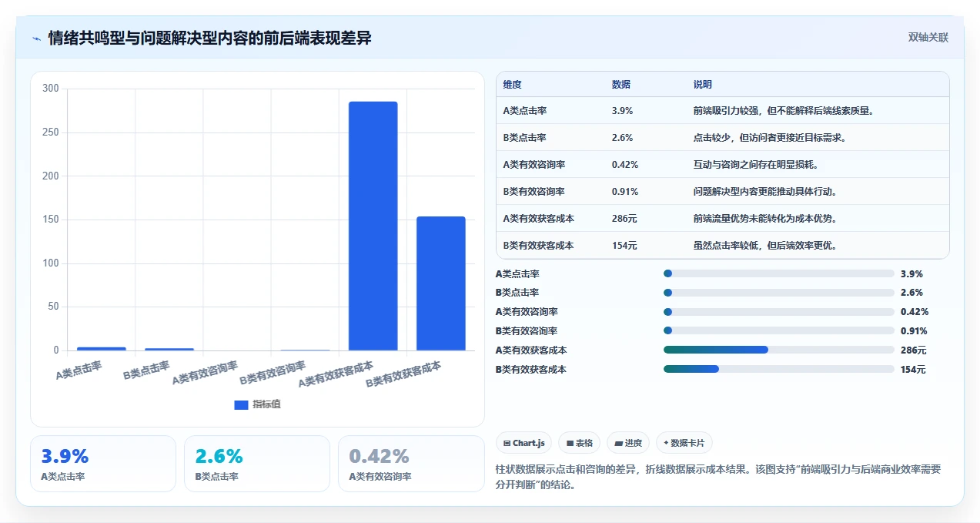Viewport: 980px width, 523px height.
Task: Select the 表格 tag
Action: pyautogui.click(x=580, y=443)
